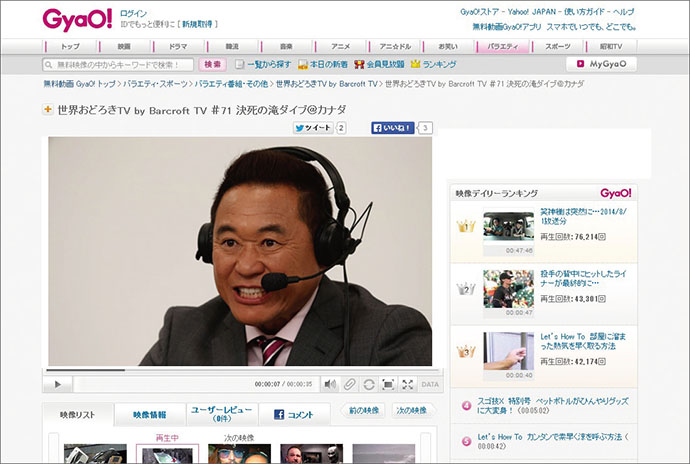
Task: Click the GyaO! logo in ranking panel
Action: coord(616,193)
